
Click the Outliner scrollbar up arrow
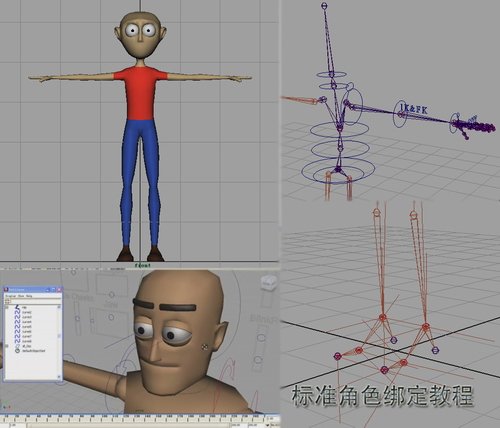tap(59, 307)
